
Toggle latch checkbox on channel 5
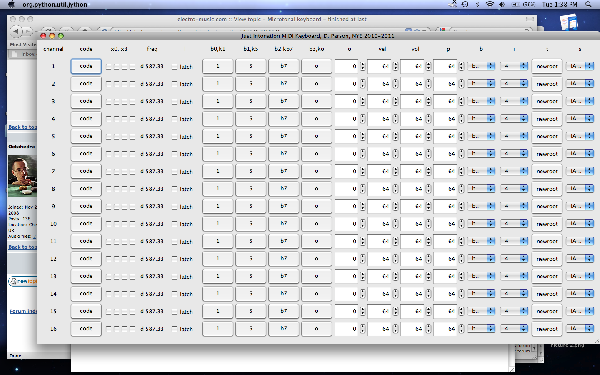pos(174,137)
